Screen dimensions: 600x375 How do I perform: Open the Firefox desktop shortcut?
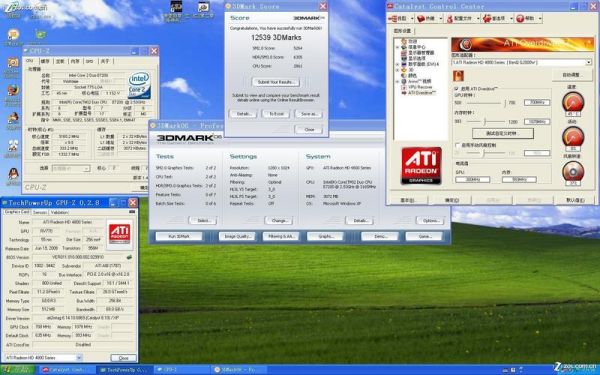[13, 90]
